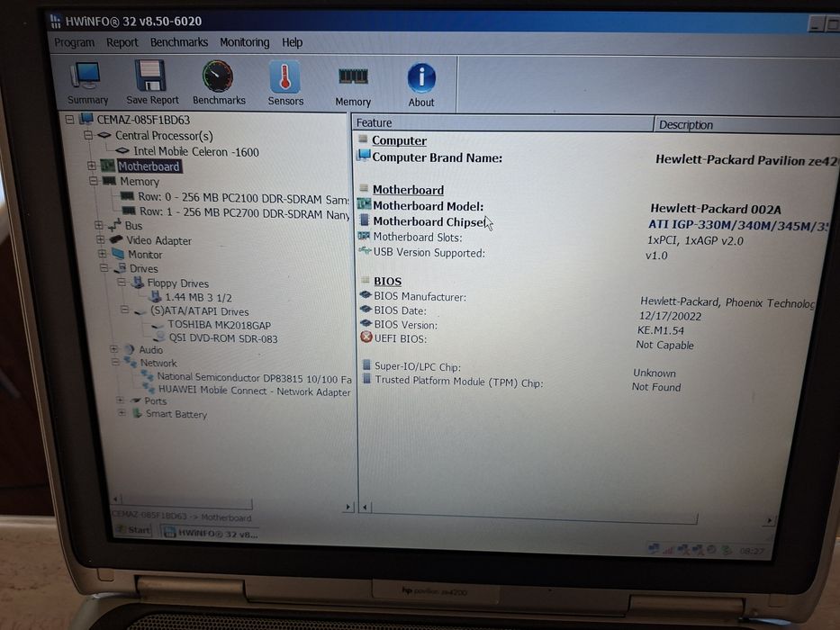
Task: Click tree pane horizontal scrollbar right arrow
Action: point(348,506)
